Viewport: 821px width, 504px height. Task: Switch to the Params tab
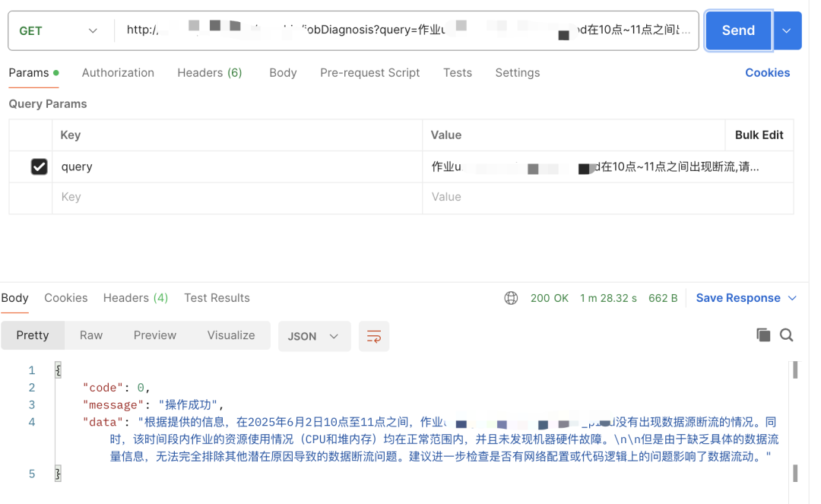pos(33,73)
